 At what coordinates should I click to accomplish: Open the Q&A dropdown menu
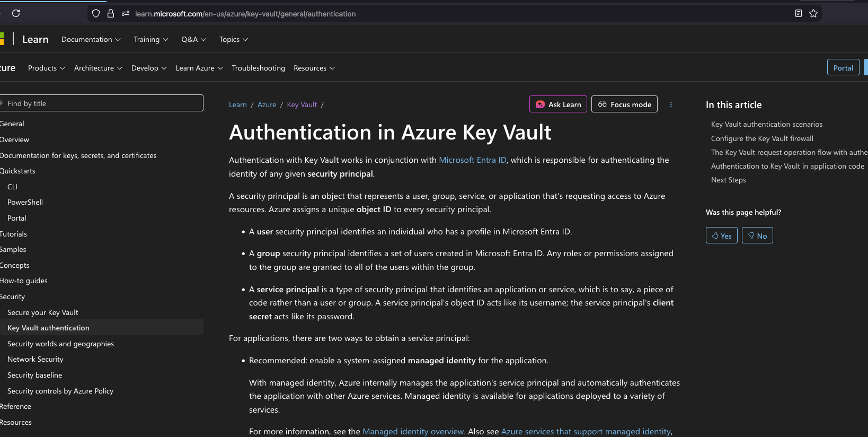(x=194, y=39)
